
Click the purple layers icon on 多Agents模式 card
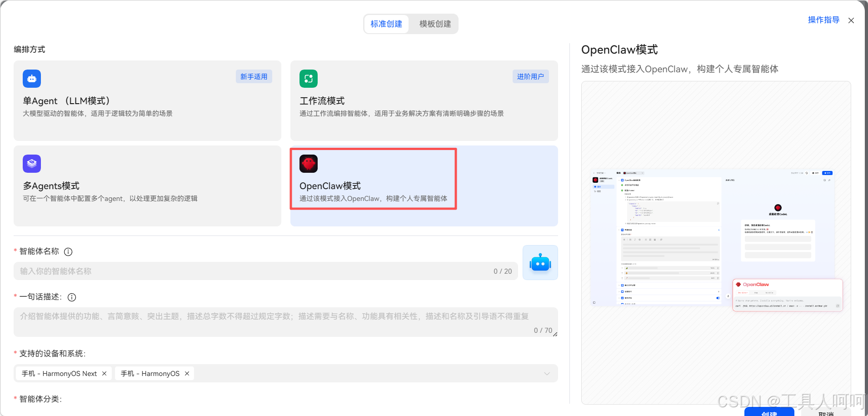pyautogui.click(x=31, y=163)
